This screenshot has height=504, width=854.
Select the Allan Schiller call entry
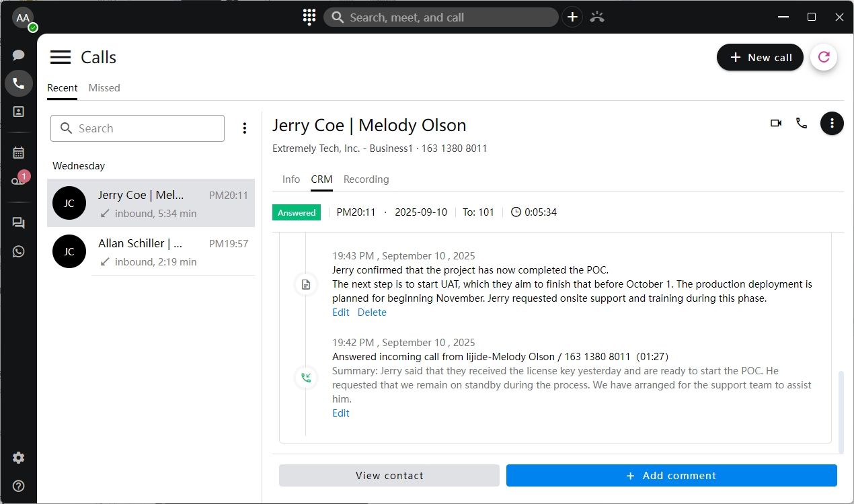coord(151,251)
